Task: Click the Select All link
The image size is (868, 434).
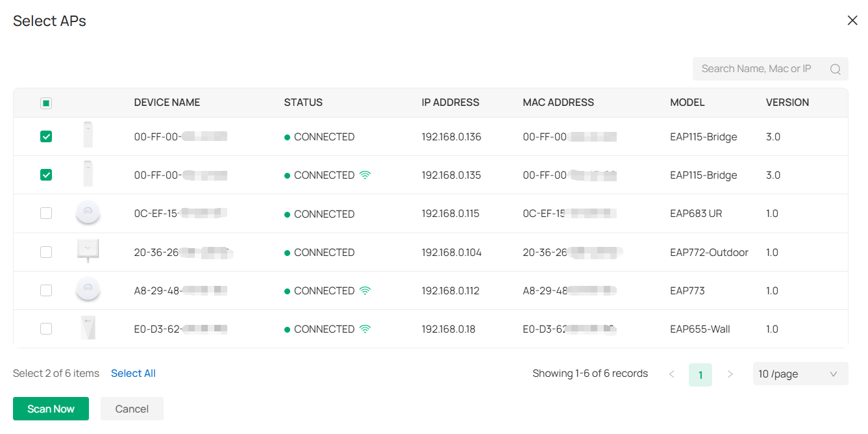Action: point(133,373)
